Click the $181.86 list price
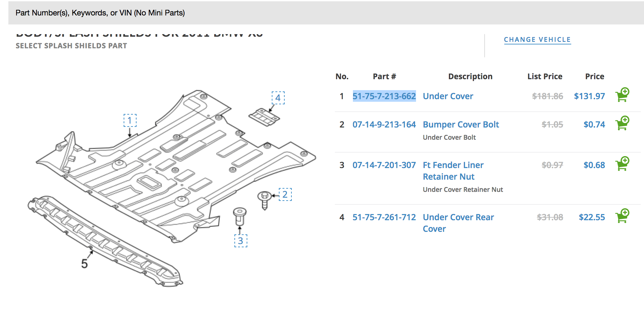This screenshot has height=311, width=644. pos(547,96)
